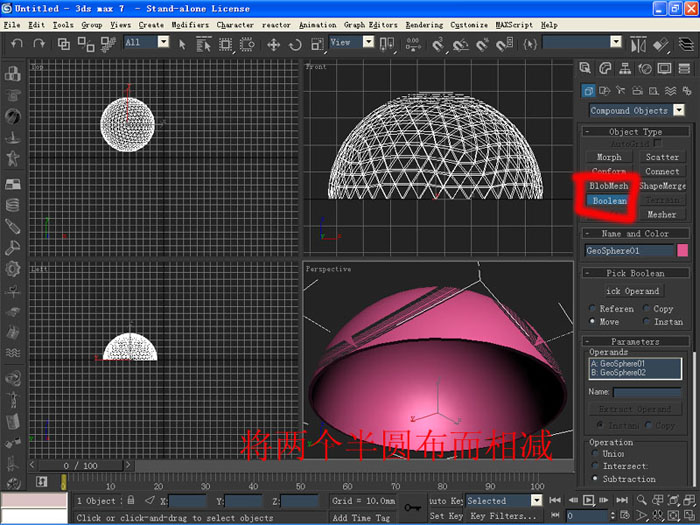The height and width of the screenshot is (525, 700).
Task: Open the Compound Objects category dropdown
Action: tap(679, 110)
